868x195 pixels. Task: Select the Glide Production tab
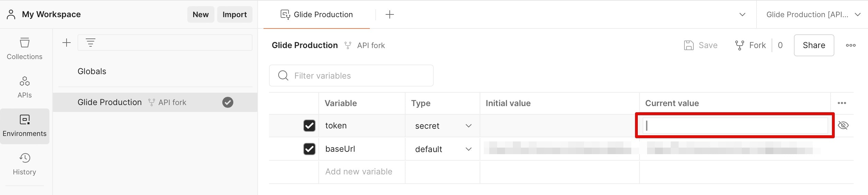tap(317, 14)
